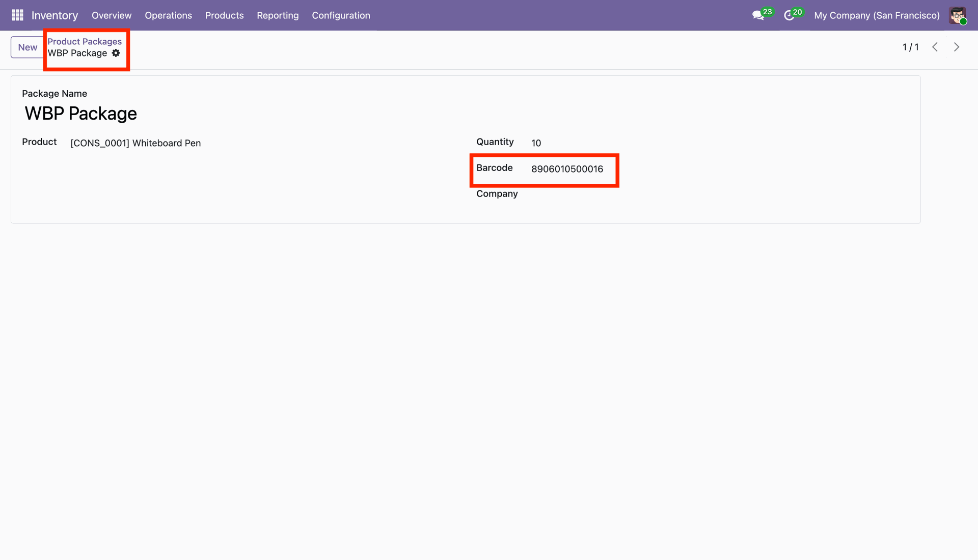Screen dimensions: 978x560
Task: Open the Products menu
Action: tap(224, 15)
